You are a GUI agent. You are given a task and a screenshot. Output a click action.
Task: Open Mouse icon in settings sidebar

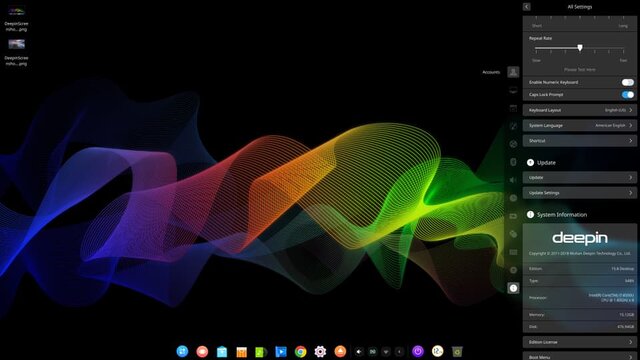[x=513, y=234]
